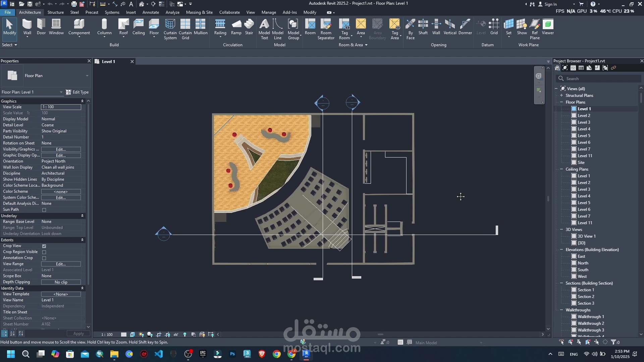The width and height of the screenshot is (644, 362).
Task: Activate the Shaft opening tool
Action: 423,27
